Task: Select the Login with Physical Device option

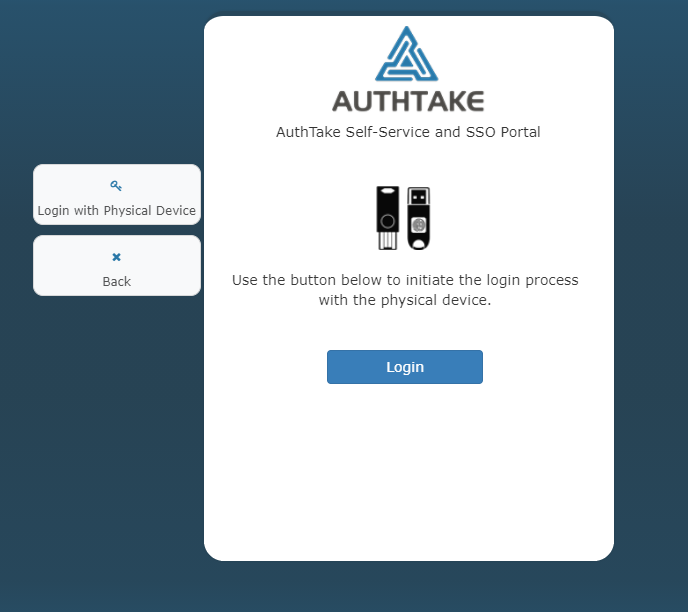Action: 117,194
